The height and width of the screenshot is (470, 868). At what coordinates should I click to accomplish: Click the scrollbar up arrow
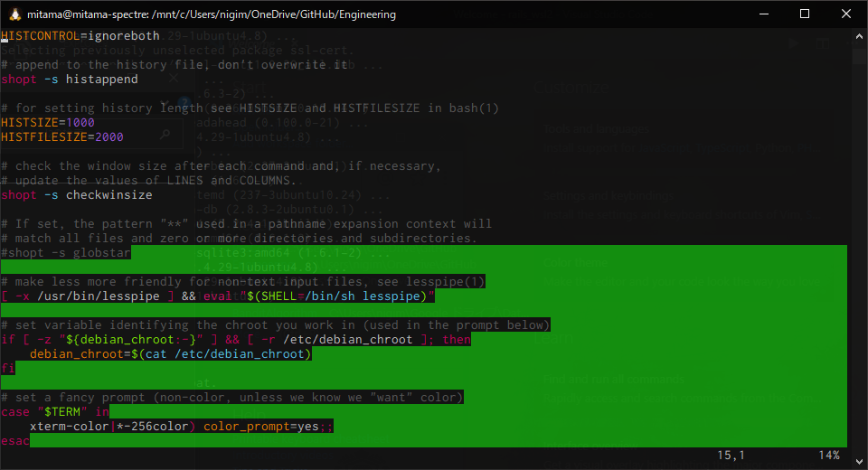click(859, 36)
